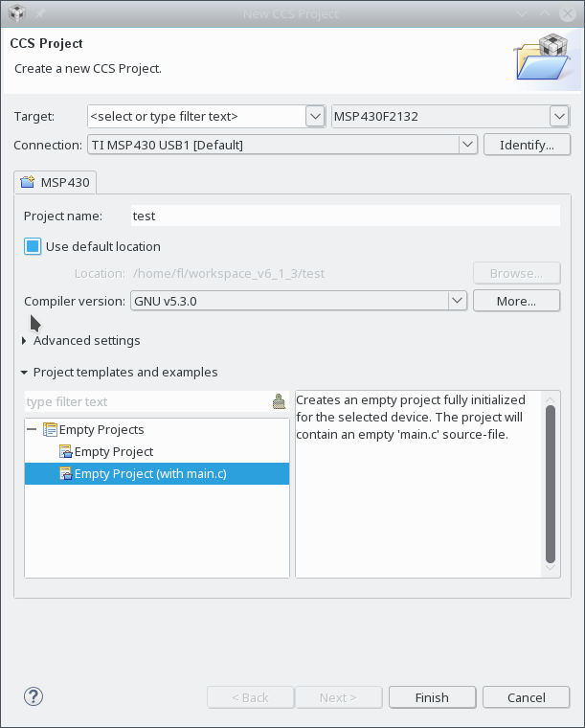
Task: Open the Compiler version dropdown
Action: [457, 301]
